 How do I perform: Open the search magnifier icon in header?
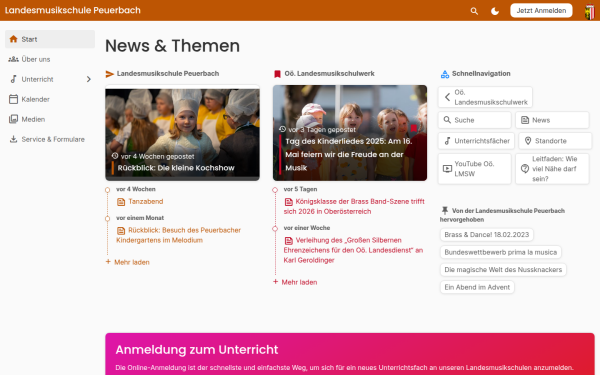pos(474,11)
